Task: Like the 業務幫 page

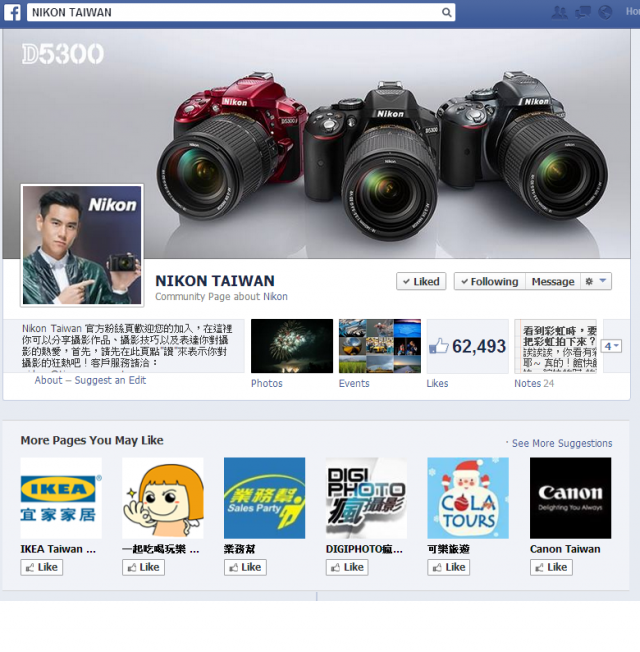Action: tap(245, 568)
